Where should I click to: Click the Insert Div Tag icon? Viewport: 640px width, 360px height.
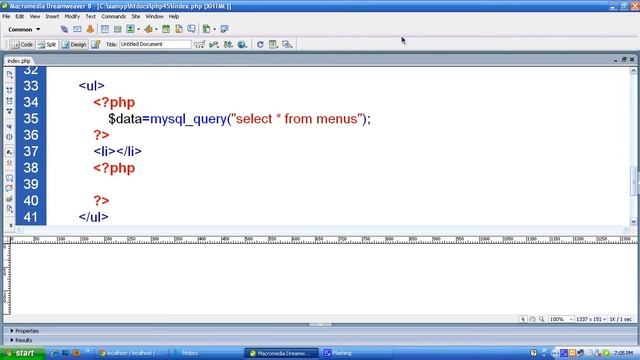pos(118,29)
